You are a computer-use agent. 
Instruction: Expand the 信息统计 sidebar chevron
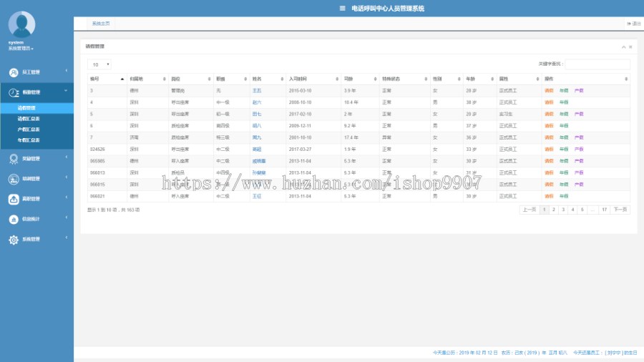66,217
